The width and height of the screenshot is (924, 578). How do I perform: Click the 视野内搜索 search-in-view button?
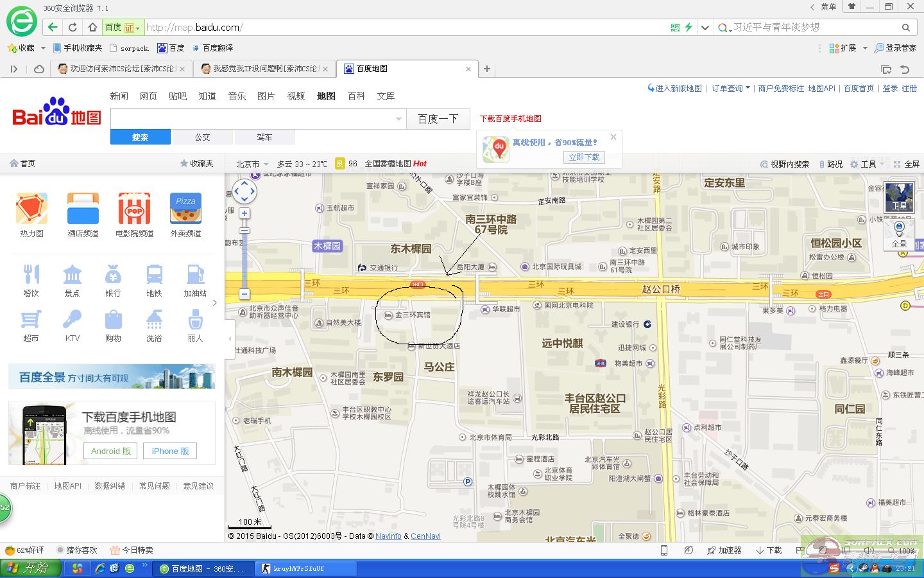[x=785, y=164]
